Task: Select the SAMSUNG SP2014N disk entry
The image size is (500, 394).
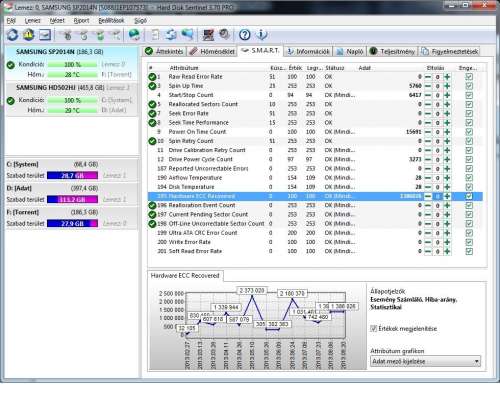Action: pos(71,63)
